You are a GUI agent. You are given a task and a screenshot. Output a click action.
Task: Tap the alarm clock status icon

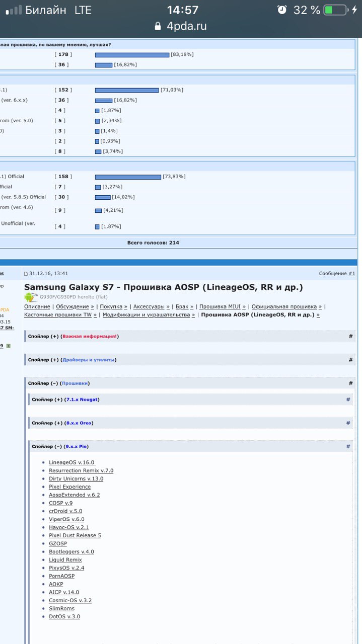tap(282, 10)
